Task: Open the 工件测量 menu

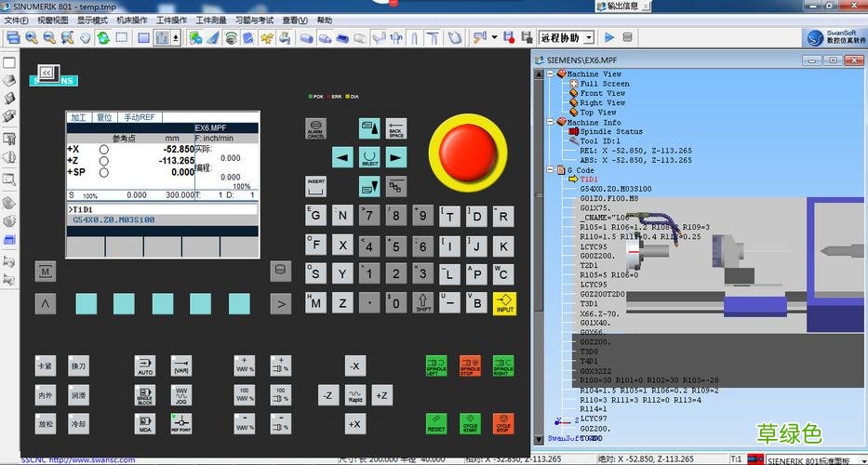Action: coord(210,20)
